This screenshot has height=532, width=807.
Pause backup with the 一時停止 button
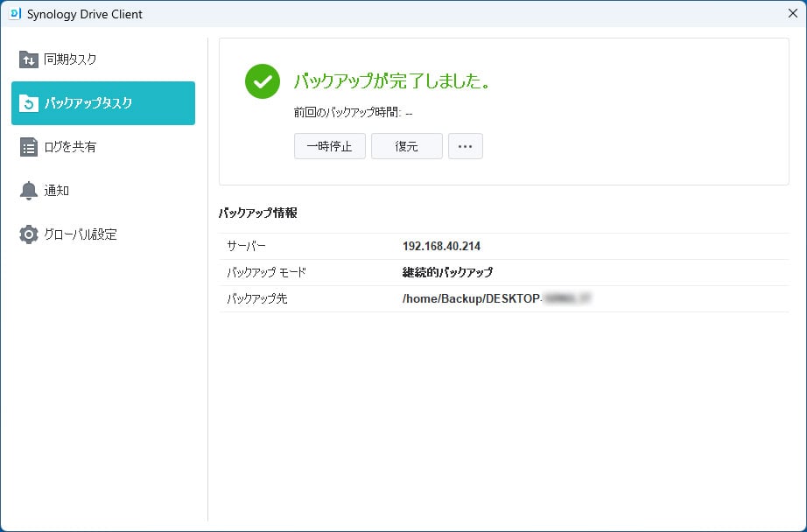point(329,146)
